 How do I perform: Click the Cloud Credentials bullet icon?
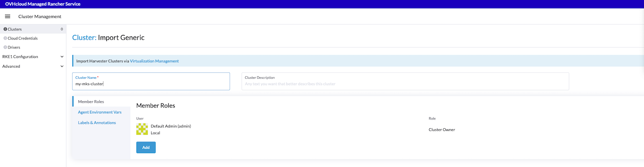click(5, 38)
